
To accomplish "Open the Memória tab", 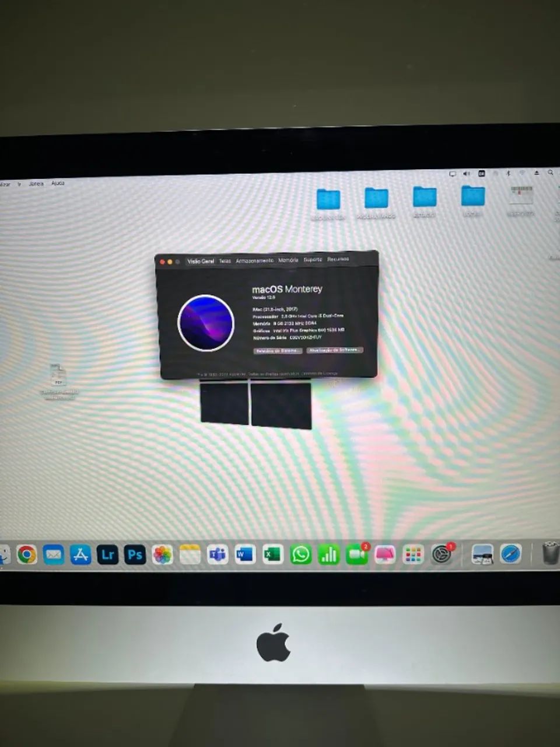I will (288, 260).
